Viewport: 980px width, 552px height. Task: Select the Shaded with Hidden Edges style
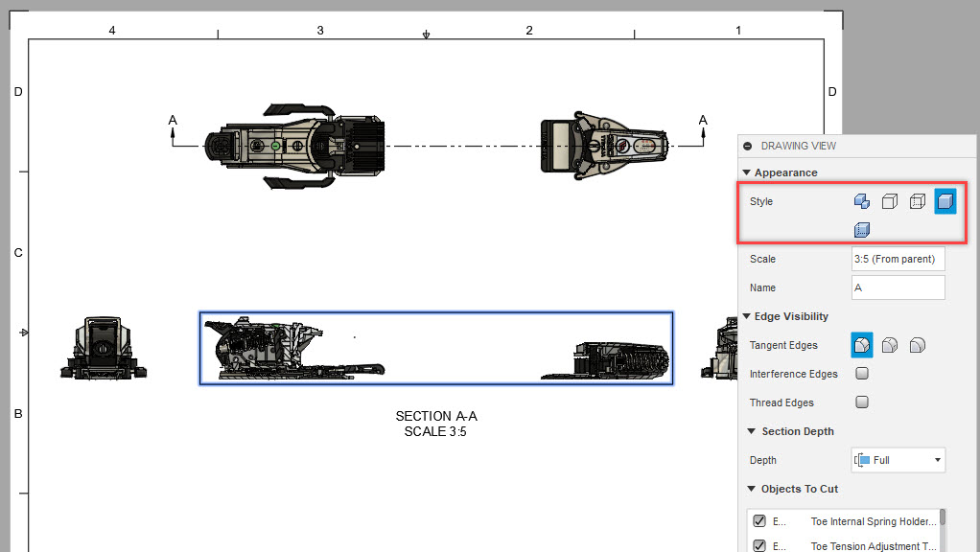[861, 230]
